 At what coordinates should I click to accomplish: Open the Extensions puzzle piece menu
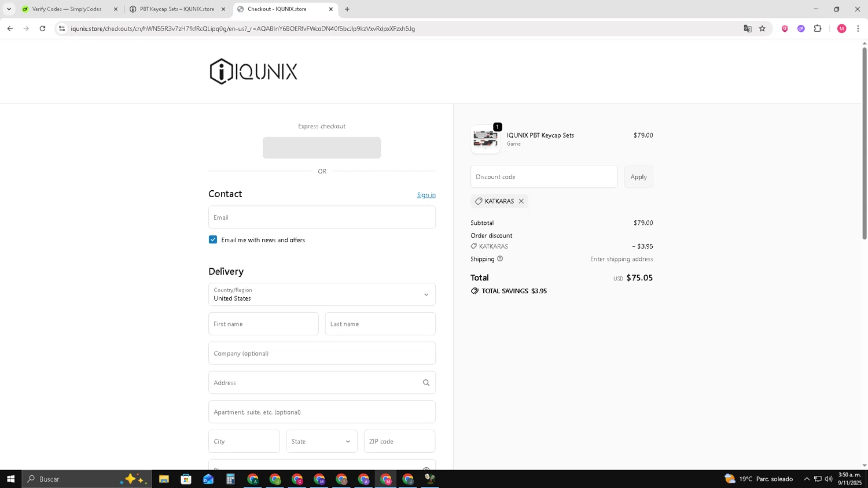[818, 28]
